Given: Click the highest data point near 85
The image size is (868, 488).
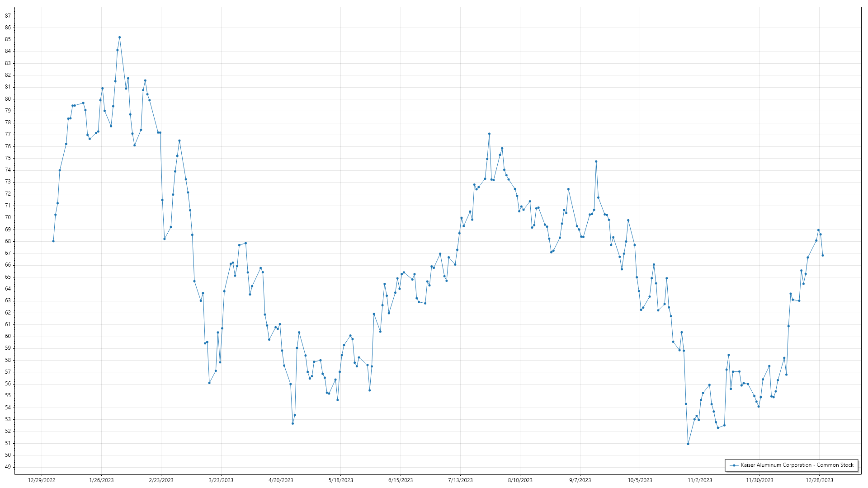Looking at the screenshot, I should coord(119,38).
